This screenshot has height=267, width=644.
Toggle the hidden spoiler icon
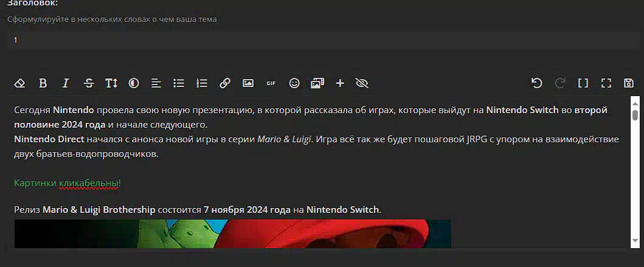[x=362, y=83]
